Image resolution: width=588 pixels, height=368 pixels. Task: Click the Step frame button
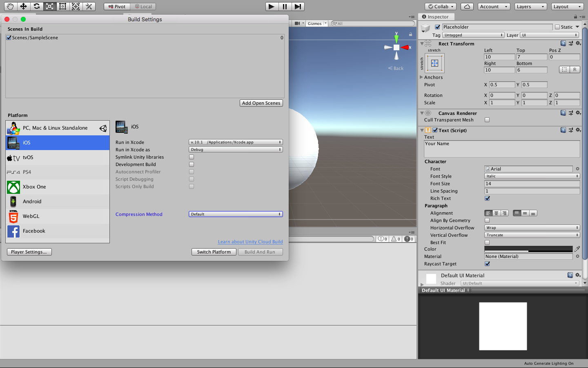(x=298, y=7)
